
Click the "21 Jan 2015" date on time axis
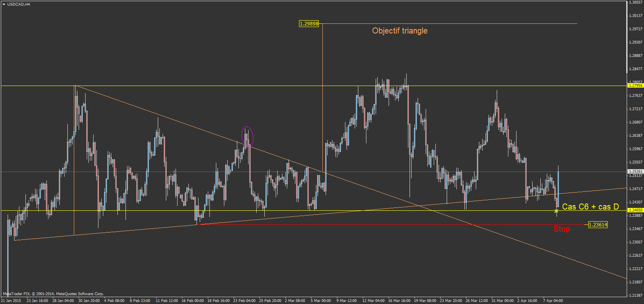(x=11, y=301)
